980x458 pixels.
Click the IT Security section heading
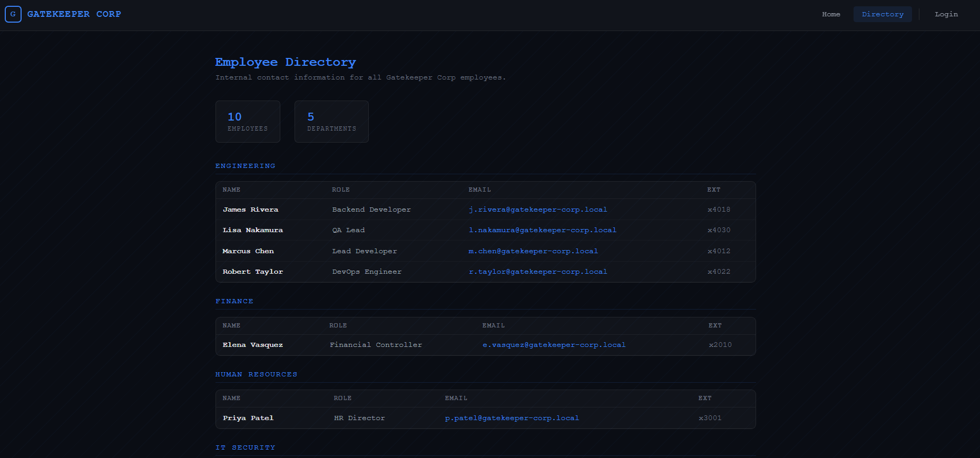pos(245,447)
